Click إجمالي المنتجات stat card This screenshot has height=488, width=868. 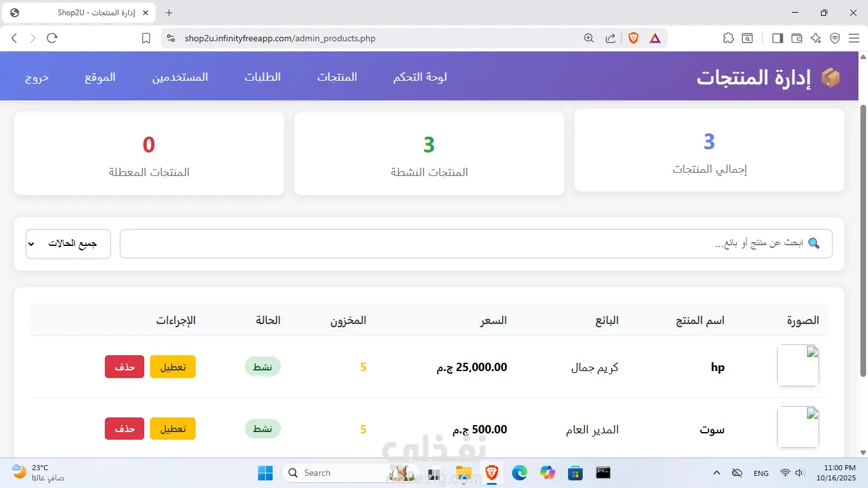point(709,150)
